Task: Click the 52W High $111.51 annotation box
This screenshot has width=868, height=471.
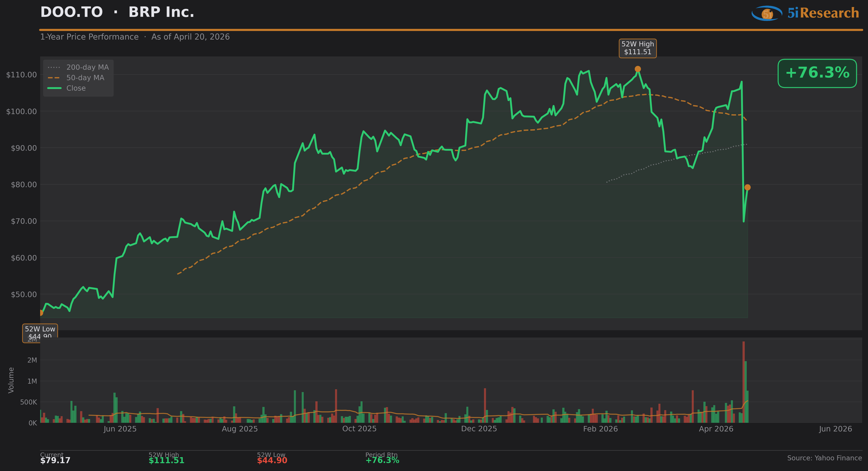Action: (x=638, y=48)
